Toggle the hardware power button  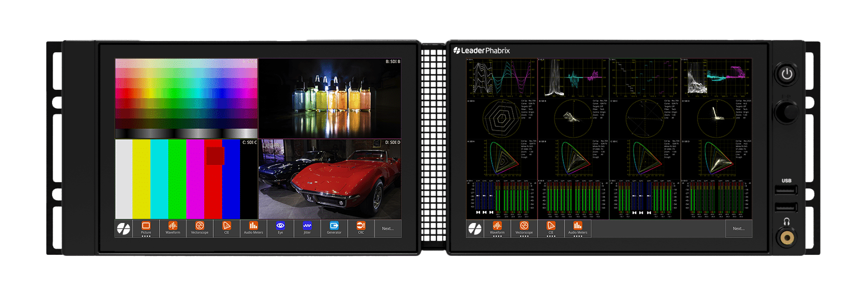(787, 74)
